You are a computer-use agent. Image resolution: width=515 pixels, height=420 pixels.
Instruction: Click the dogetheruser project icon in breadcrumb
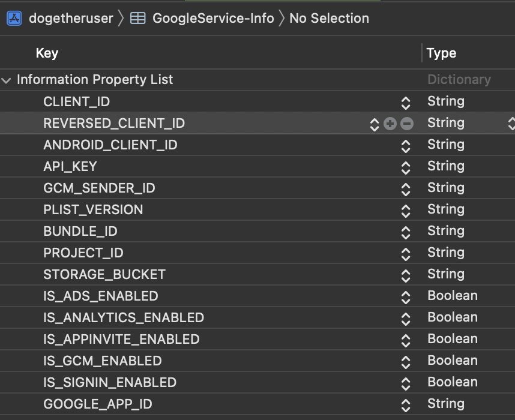14,19
